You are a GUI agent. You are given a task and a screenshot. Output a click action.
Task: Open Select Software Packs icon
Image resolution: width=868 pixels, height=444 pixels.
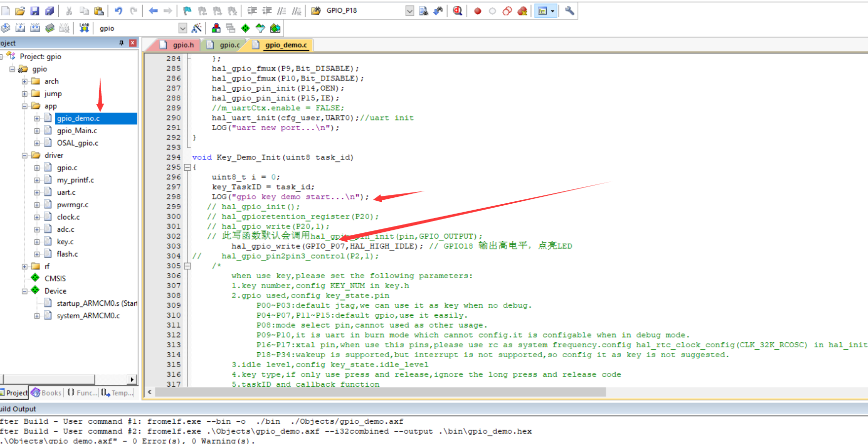click(260, 28)
